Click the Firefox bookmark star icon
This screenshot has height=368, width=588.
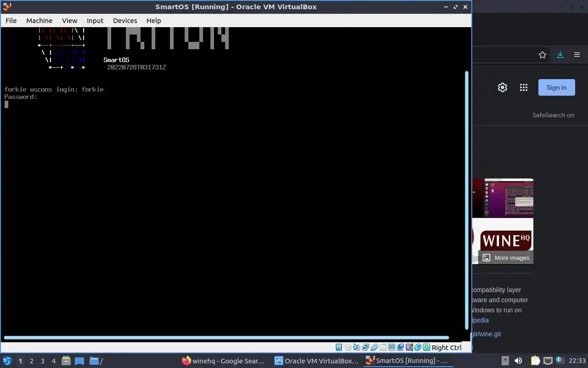(543, 55)
